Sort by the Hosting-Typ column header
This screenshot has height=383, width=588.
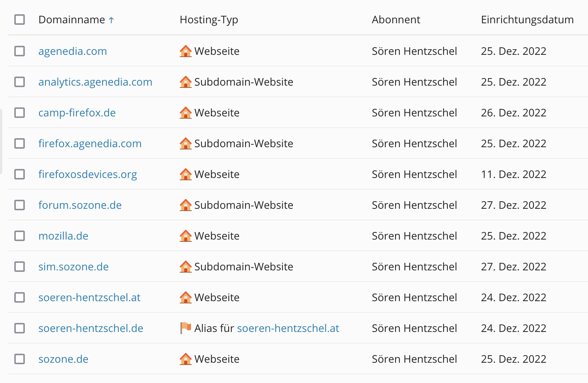click(x=209, y=20)
